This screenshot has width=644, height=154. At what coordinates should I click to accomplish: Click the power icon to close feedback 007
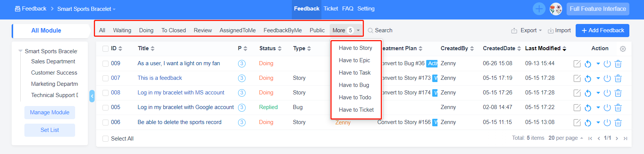coord(607,78)
